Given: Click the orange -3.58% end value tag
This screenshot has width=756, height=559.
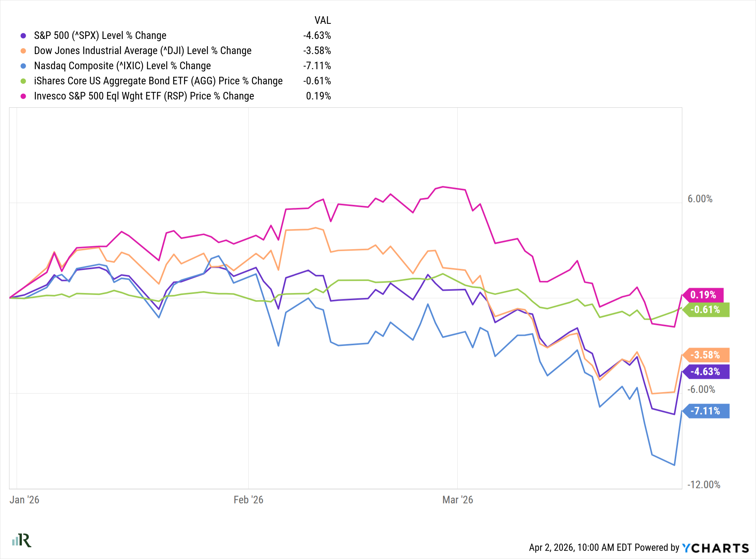Looking at the screenshot, I should point(705,355).
